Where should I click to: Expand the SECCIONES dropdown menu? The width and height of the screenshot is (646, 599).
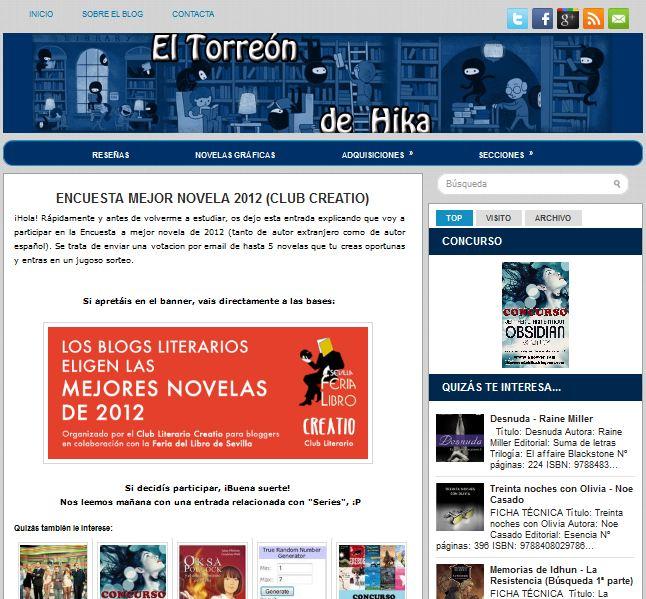click(x=506, y=155)
